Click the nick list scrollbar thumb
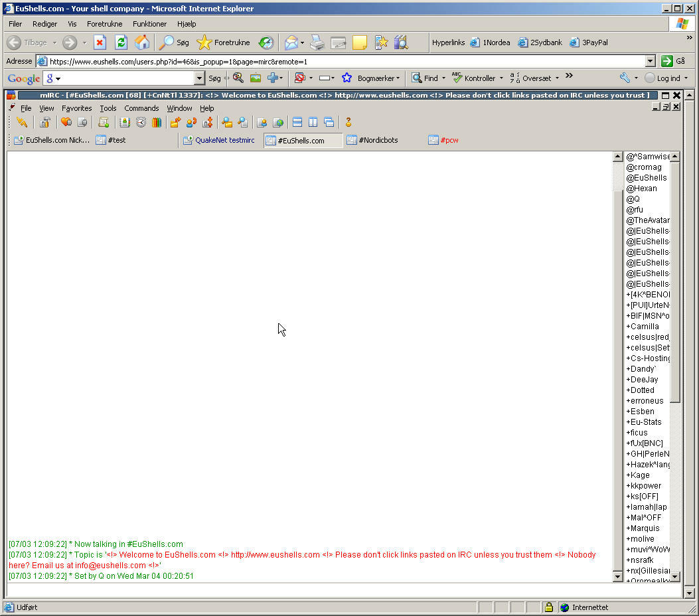Screen dimensions: 699x616 tap(675, 281)
